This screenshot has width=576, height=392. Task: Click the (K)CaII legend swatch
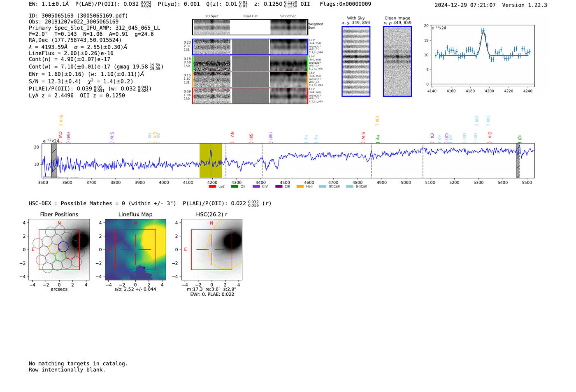(323, 186)
